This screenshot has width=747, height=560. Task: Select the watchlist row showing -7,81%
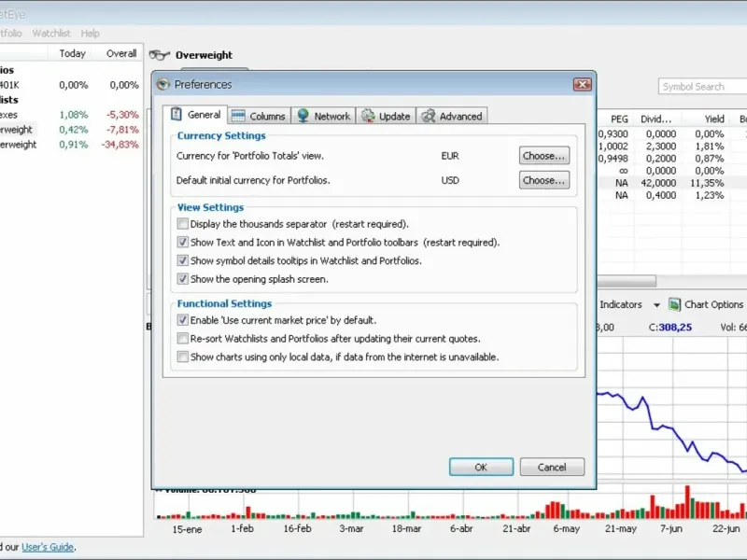click(71, 130)
